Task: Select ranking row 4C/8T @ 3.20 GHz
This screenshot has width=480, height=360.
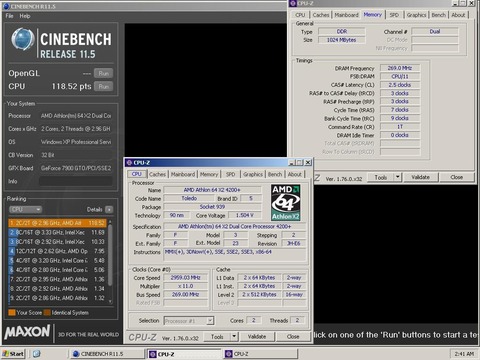Action: click(x=57, y=260)
